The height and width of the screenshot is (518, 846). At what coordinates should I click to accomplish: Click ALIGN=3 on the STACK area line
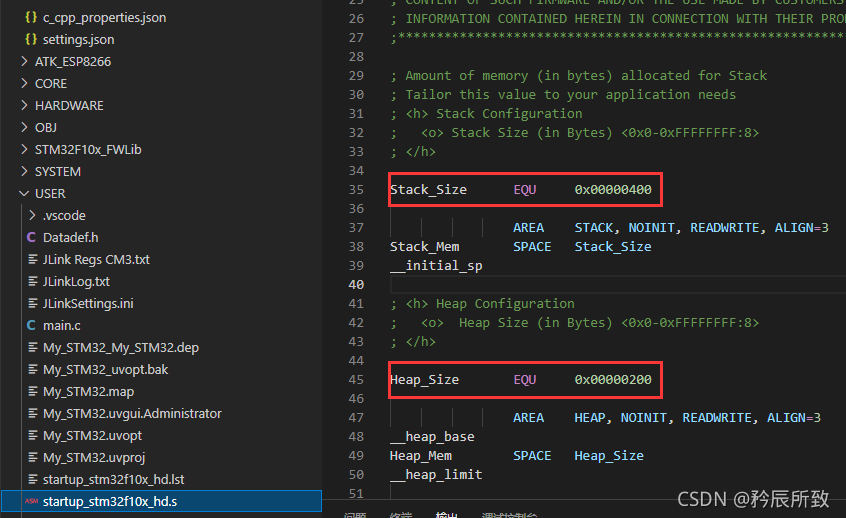(802, 228)
